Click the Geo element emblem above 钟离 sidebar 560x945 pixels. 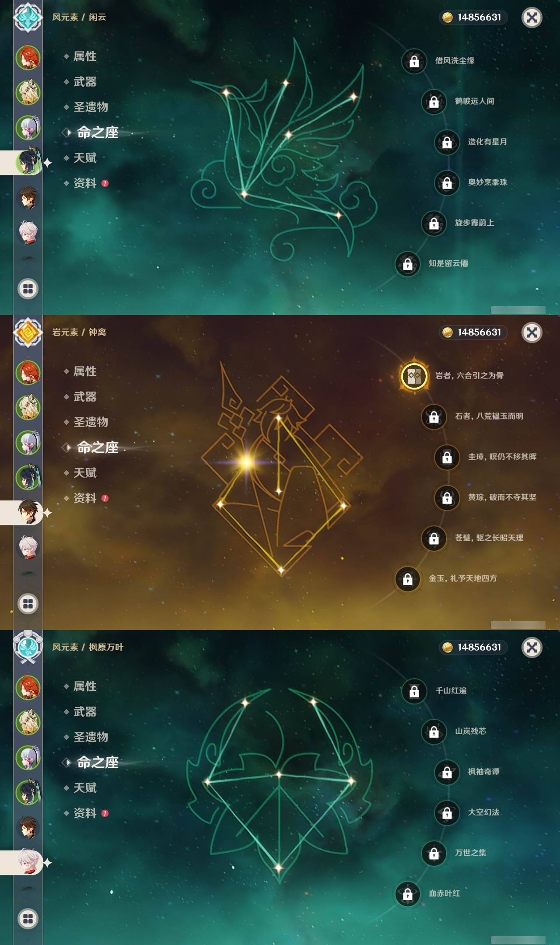pos(28,332)
